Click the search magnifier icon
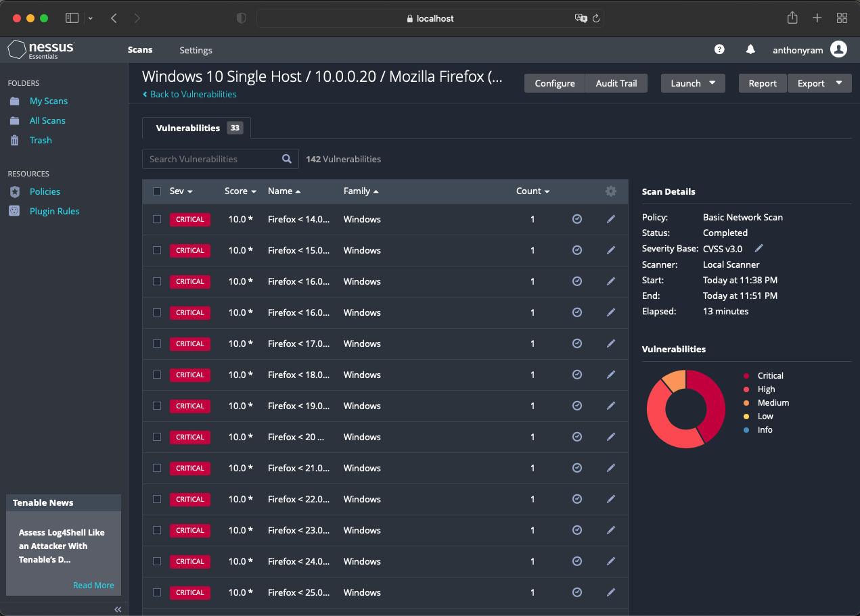The image size is (860, 616). pos(287,159)
